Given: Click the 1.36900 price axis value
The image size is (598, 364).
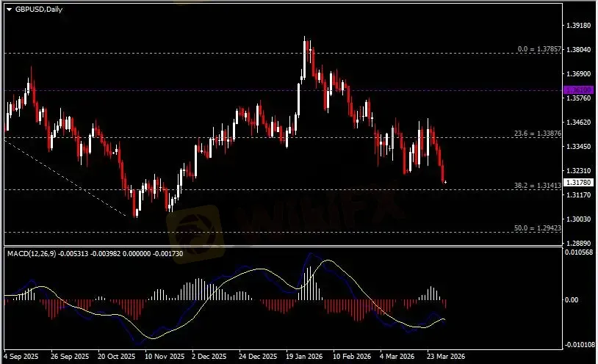Looking at the screenshot, I should (x=579, y=74).
